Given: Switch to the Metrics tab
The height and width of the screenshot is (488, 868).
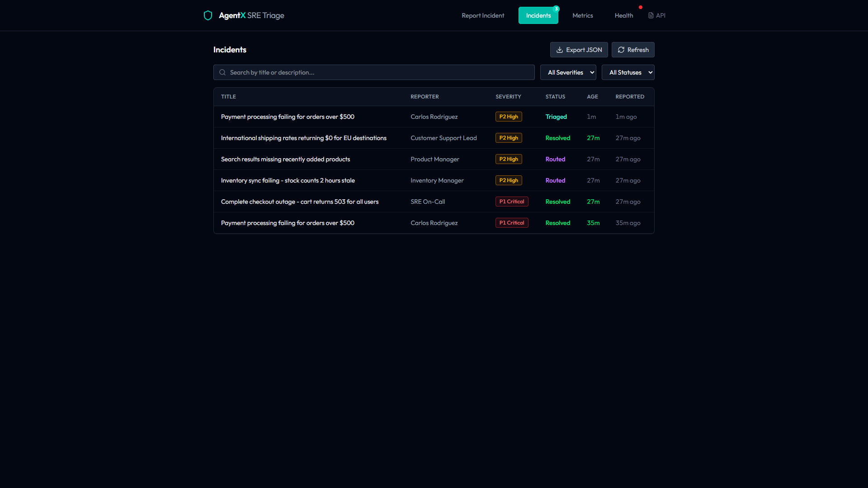Looking at the screenshot, I should tap(582, 15).
